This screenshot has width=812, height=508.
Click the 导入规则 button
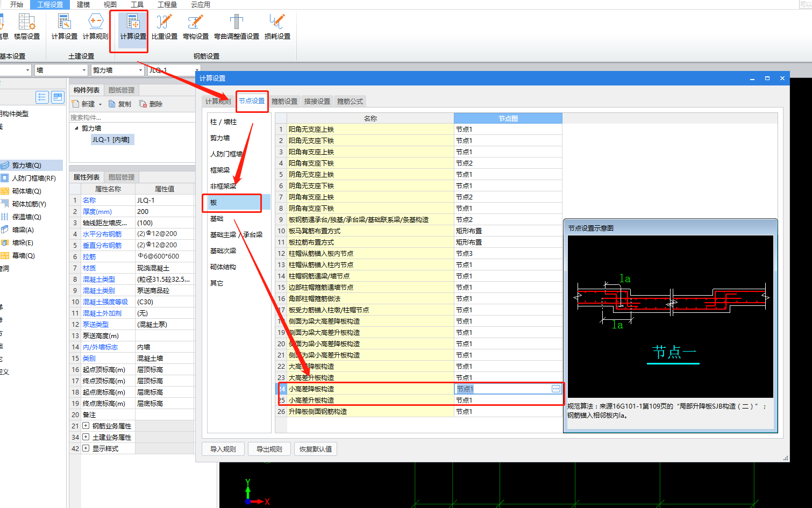coord(223,449)
